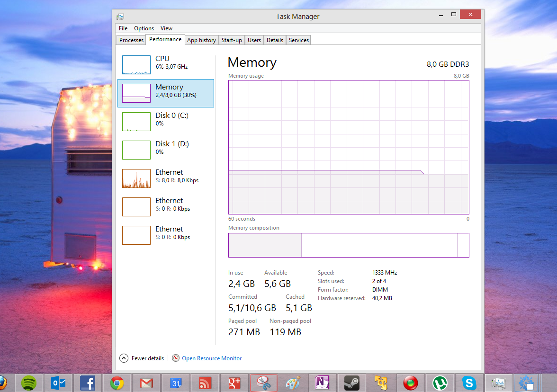Select Memory in the performance sidebar
The width and height of the screenshot is (557, 392).
click(x=166, y=93)
